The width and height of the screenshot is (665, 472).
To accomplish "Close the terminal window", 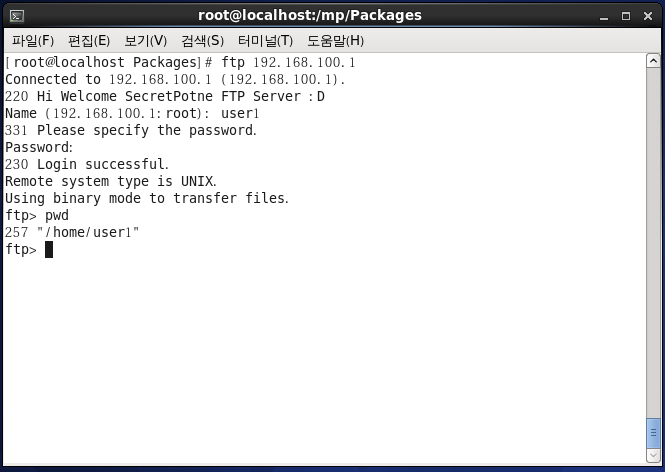I will pyautogui.click(x=648, y=16).
